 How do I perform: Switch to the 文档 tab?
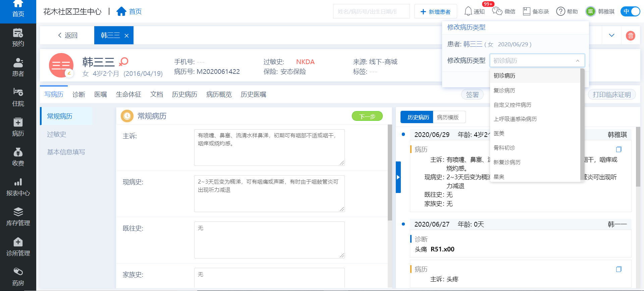(x=157, y=95)
